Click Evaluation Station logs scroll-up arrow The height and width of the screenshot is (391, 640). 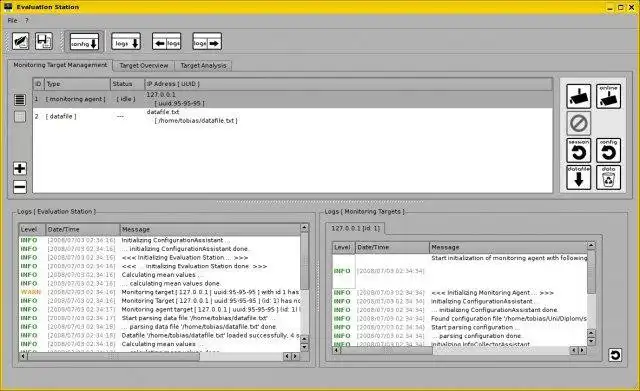click(x=304, y=227)
